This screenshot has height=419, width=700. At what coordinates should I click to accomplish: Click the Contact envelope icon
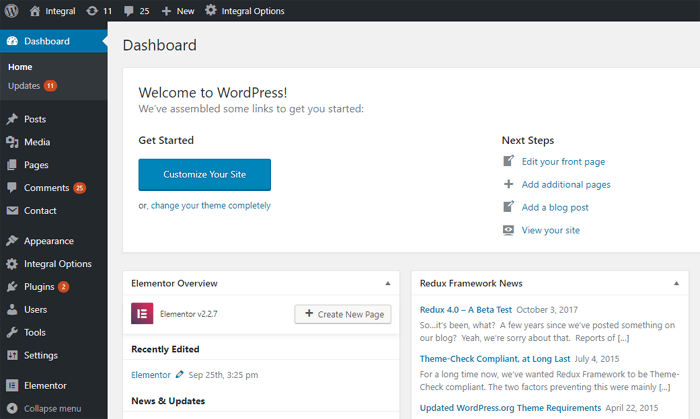[x=12, y=210]
